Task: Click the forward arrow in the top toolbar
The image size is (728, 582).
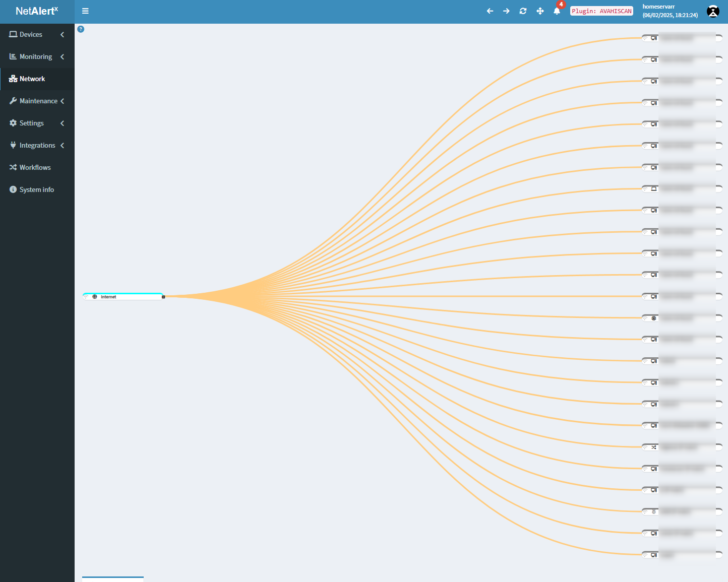Action: coord(506,11)
